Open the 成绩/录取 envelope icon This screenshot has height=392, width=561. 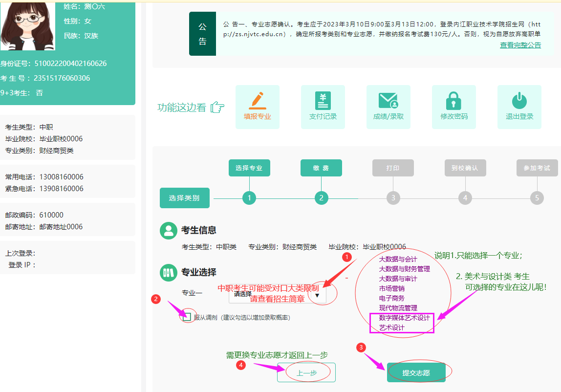388,101
